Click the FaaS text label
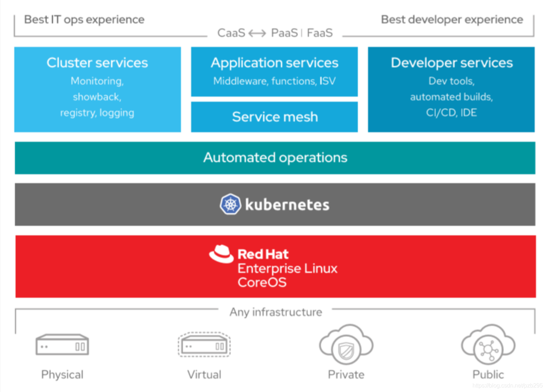The image size is (546, 392). pos(320,33)
